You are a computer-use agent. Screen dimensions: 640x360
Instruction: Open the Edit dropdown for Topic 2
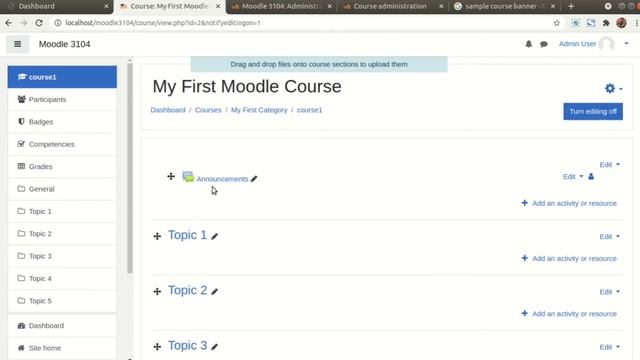[609, 292]
